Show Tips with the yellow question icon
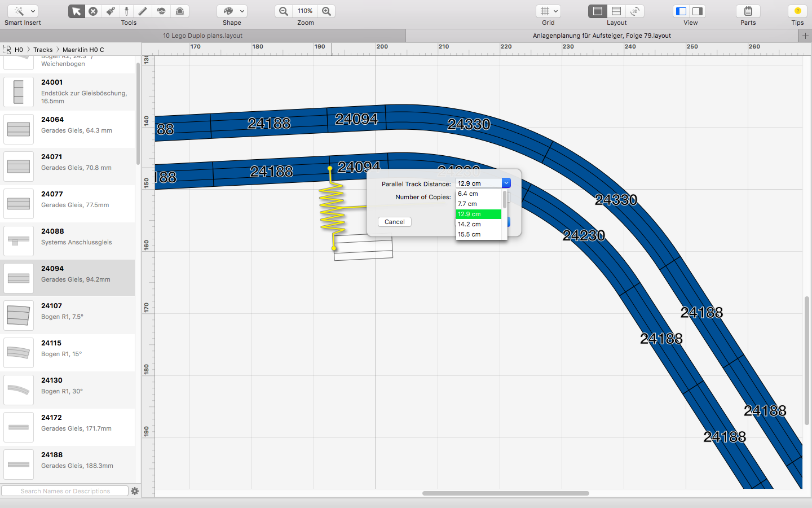This screenshot has width=812, height=508. 797,11
